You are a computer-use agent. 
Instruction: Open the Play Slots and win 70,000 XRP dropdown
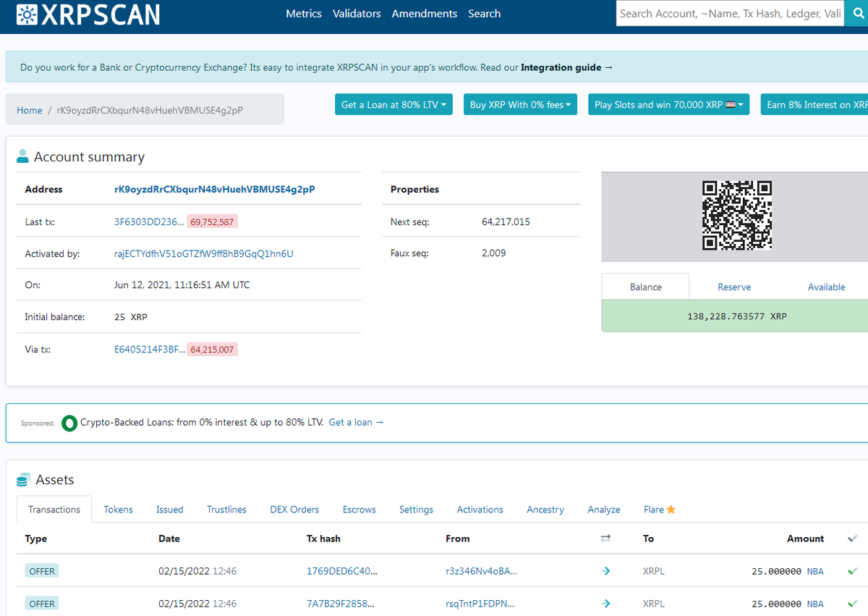(x=669, y=105)
